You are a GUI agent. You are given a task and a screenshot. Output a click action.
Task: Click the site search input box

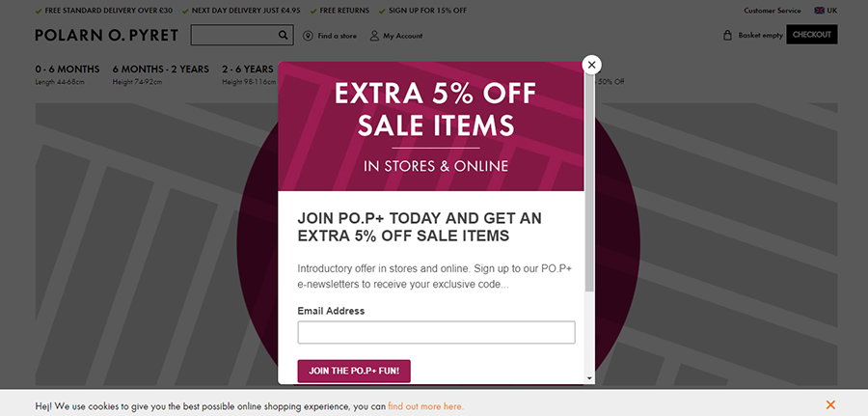pyautogui.click(x=234, y=35)
